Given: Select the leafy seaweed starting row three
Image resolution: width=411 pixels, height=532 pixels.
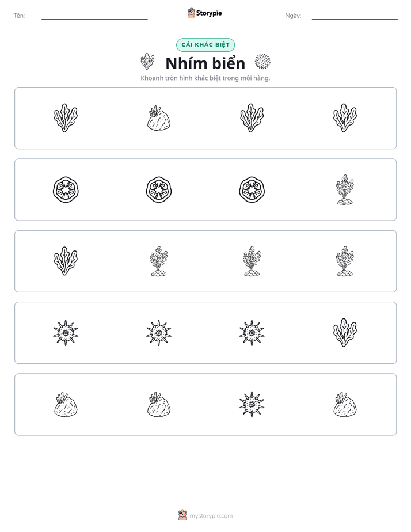Looking at the screenshot, I should point(66,261).
